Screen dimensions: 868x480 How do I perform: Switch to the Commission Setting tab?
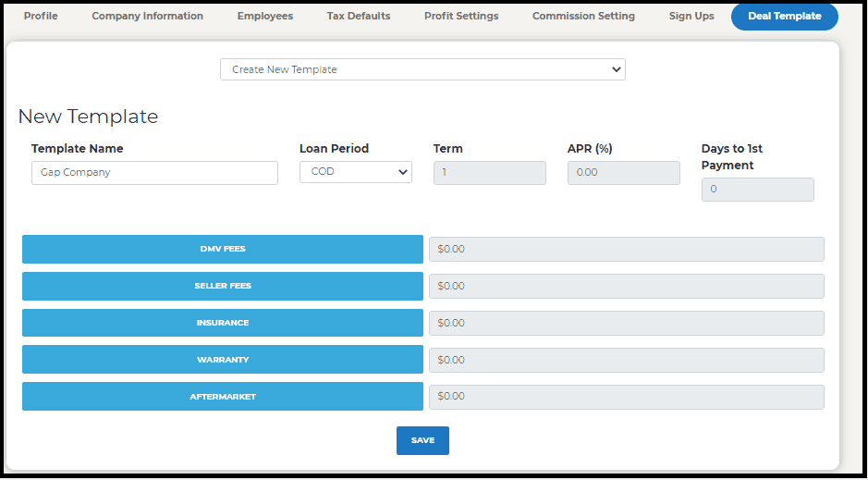pos(583,16)
